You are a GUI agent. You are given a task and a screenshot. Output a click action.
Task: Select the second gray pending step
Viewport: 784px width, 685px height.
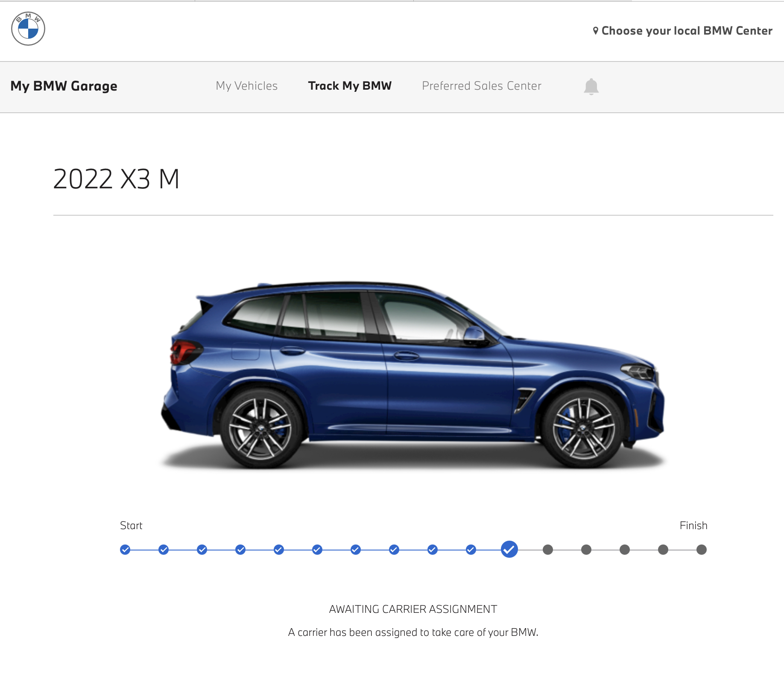586,550
